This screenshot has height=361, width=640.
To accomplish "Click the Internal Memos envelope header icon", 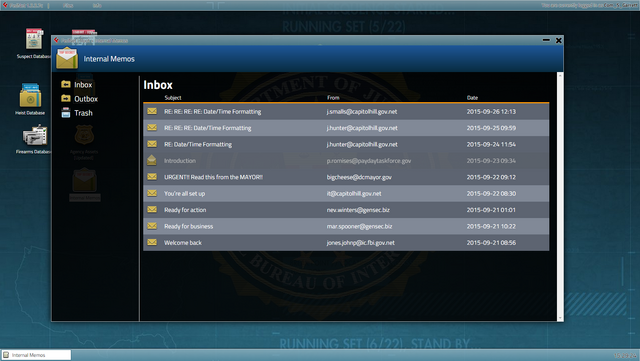I will tap(67, 58).
